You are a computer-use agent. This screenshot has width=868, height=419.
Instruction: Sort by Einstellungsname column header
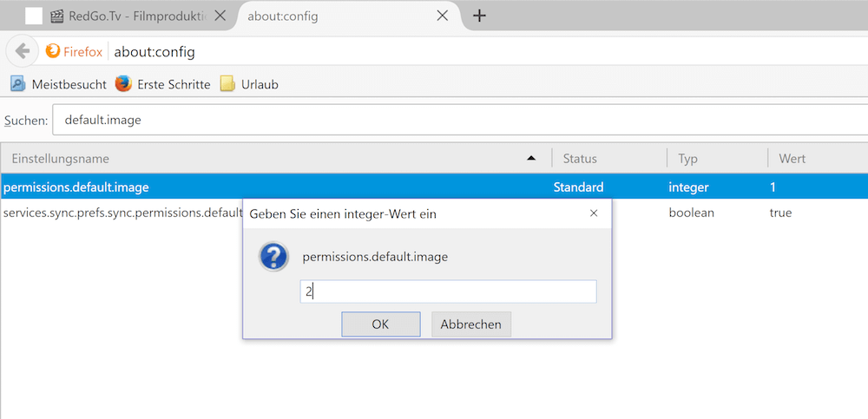tap(260, 159)
